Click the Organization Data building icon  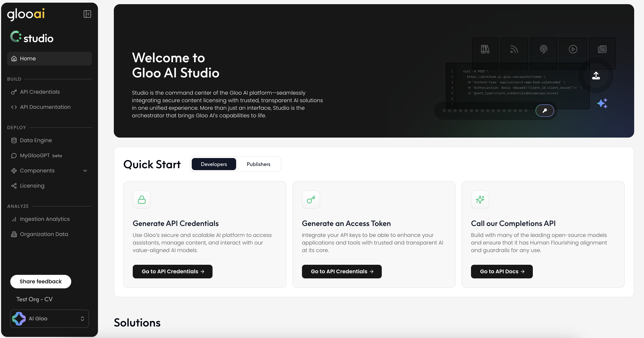[14, 234]
